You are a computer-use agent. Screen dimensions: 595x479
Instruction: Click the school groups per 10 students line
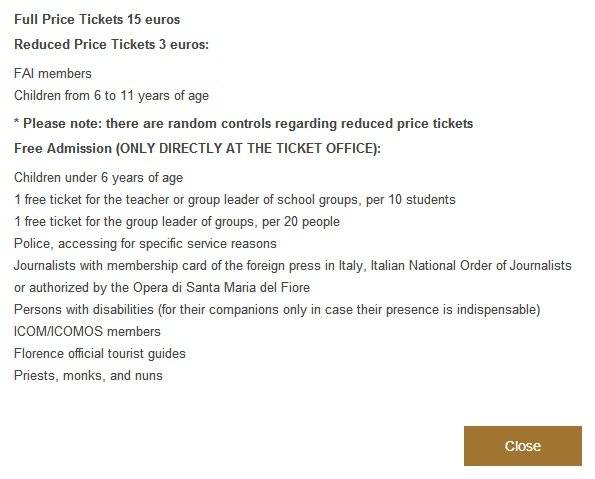(235, 199)
